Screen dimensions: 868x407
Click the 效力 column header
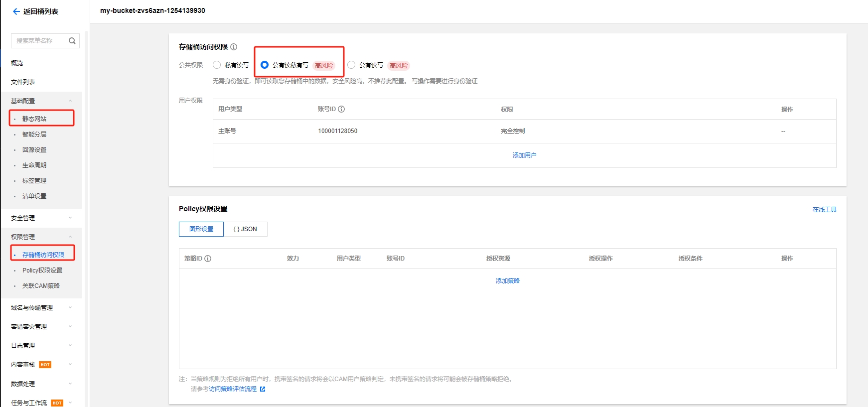point(293,259)
